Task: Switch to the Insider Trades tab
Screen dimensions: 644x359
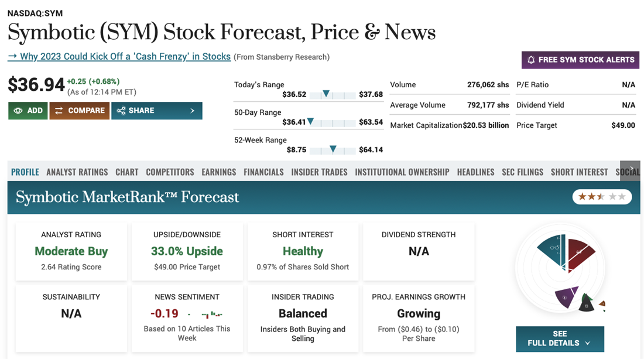Action: click(319, 172)
